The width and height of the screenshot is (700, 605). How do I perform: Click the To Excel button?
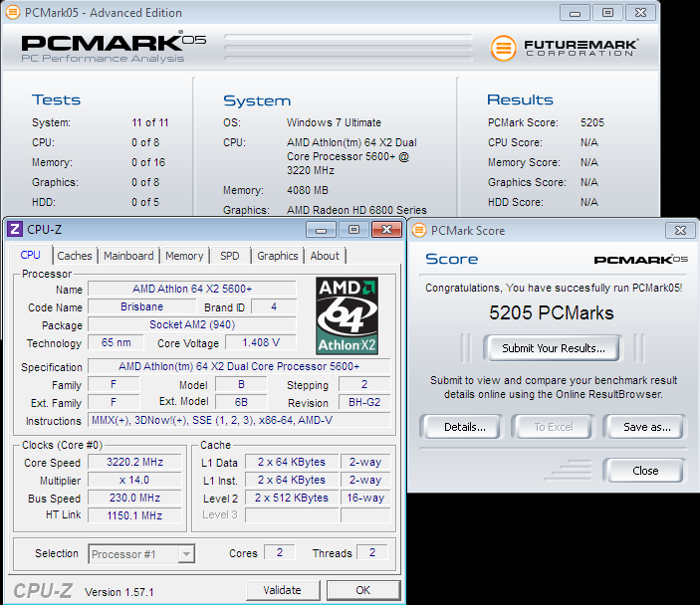click(554, 427)
